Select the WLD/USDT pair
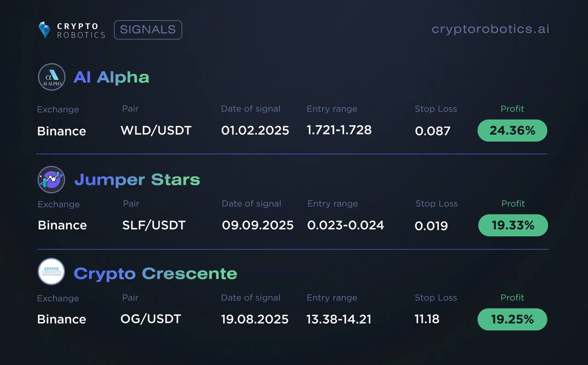The height and width of the screenshot is (365, 588). tap(156, 131)
